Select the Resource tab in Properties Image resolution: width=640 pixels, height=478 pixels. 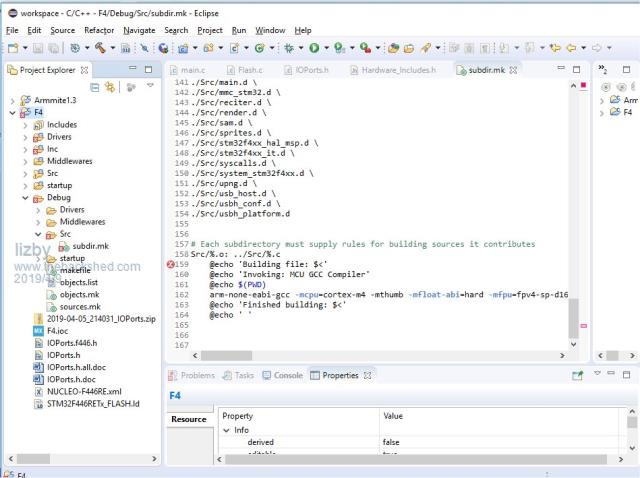pos(188,420)
